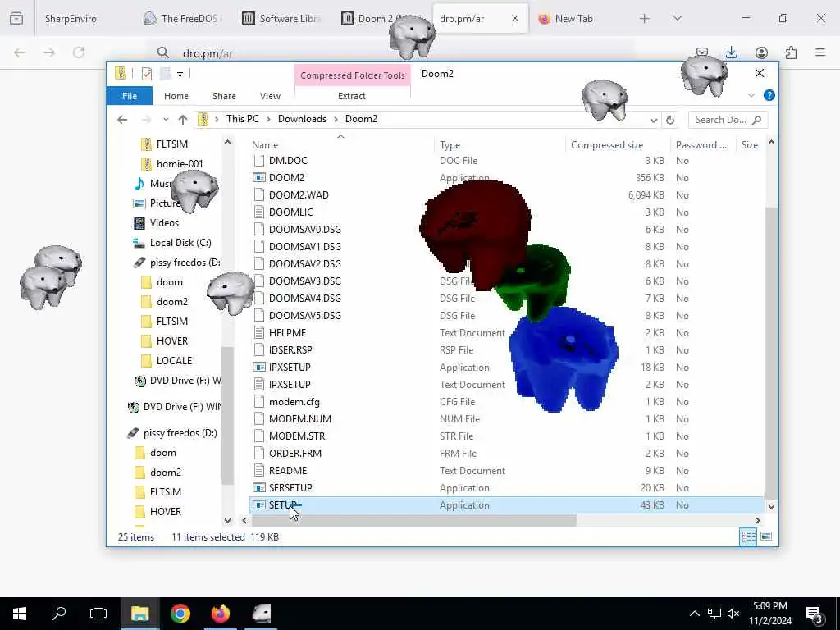Viewport: 840px width, 630px height.
Task: Select the DOOM2 application file
Action: (286, 178)
